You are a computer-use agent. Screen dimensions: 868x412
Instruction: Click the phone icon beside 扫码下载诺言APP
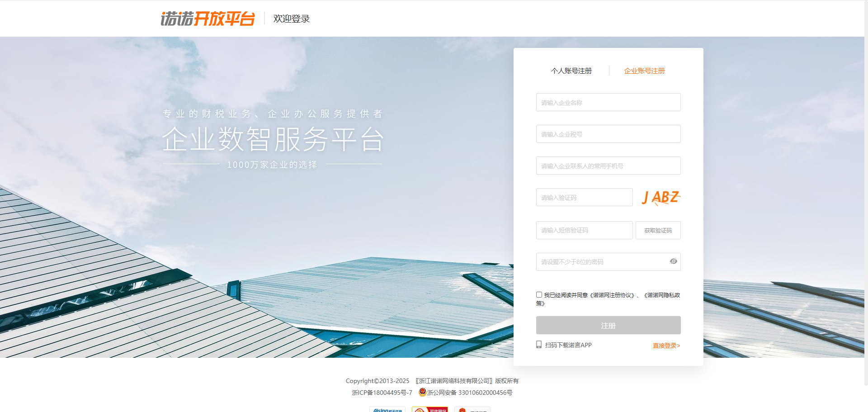pyautogui.click(x=539, y=345)
